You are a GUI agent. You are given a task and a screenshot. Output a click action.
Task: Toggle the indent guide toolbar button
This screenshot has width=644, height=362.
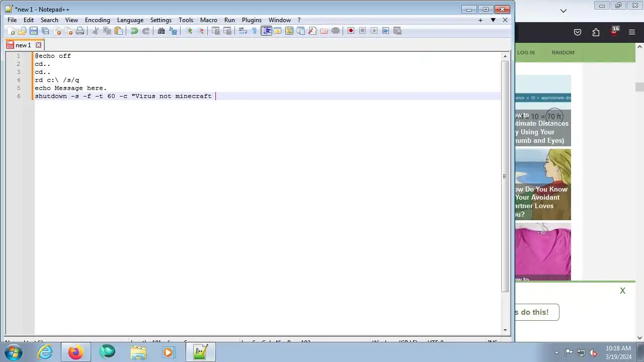[x=266, y=31]
